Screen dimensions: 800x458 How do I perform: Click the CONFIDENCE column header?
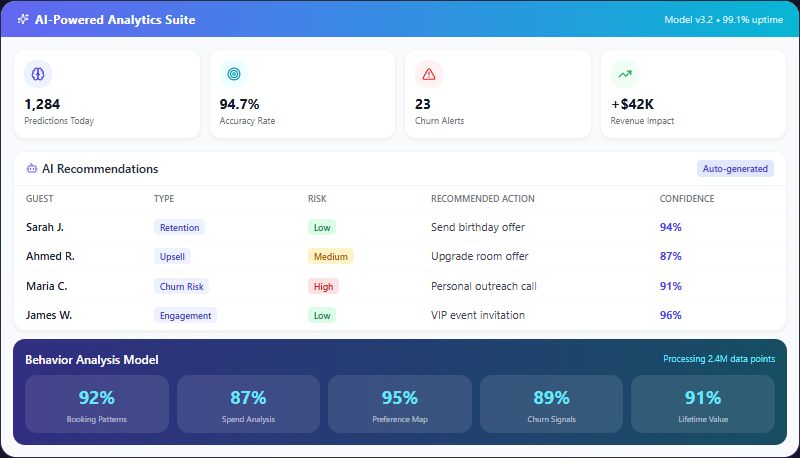click(687, 199)
